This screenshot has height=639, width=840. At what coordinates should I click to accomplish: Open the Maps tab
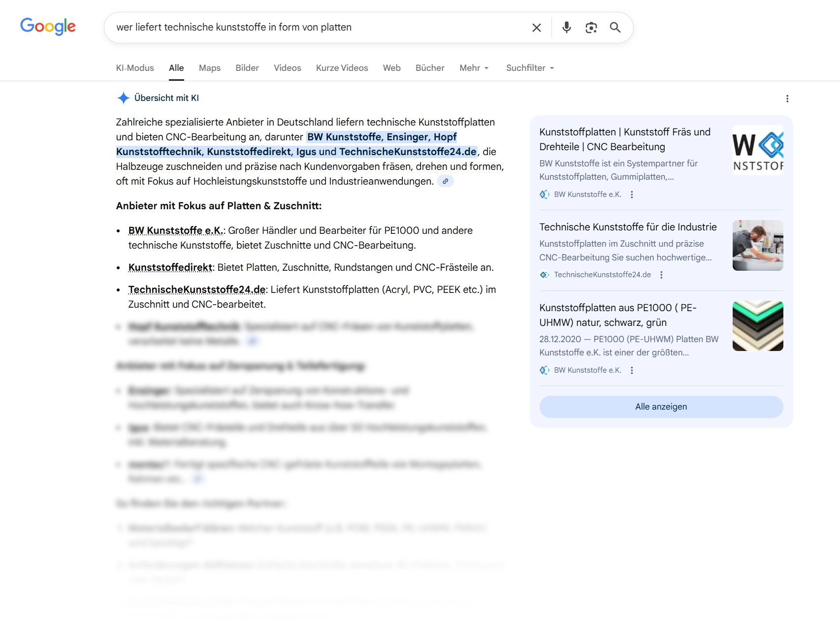[209, 68]
